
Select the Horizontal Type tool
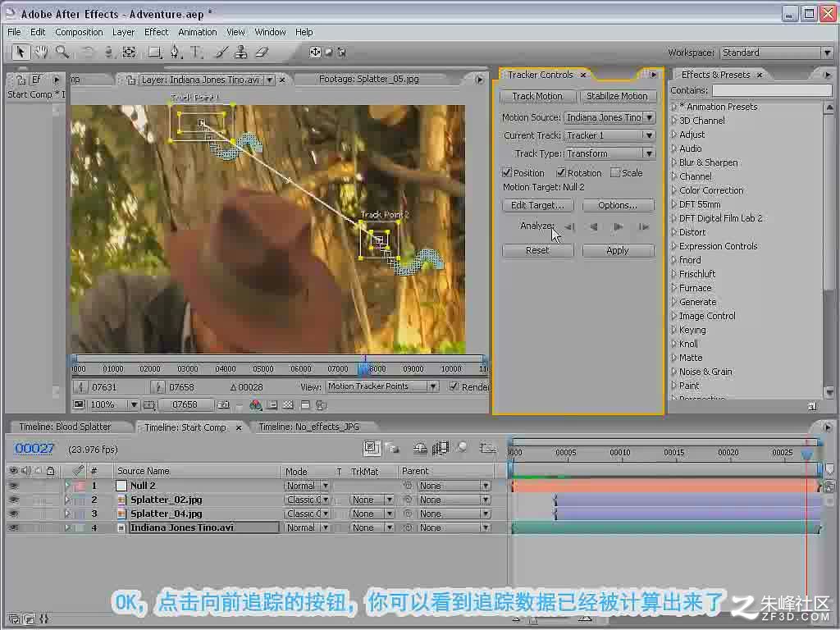tap(196, 52)
